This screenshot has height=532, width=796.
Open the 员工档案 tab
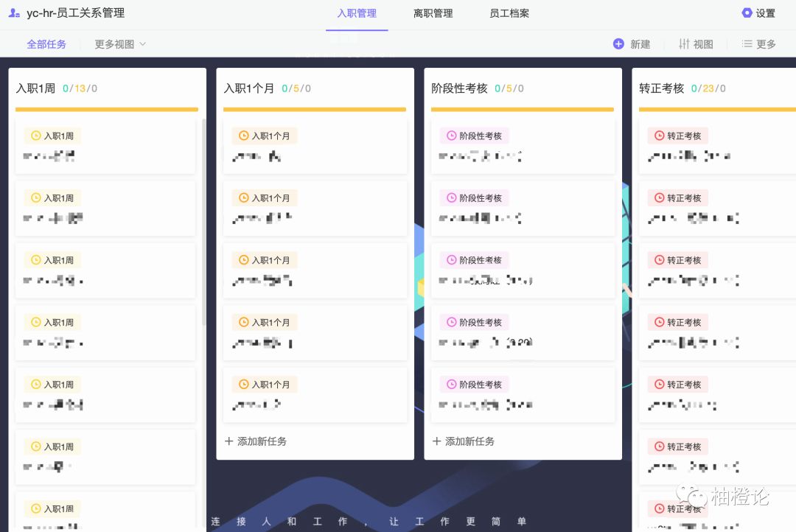click(x=509, y=13)
